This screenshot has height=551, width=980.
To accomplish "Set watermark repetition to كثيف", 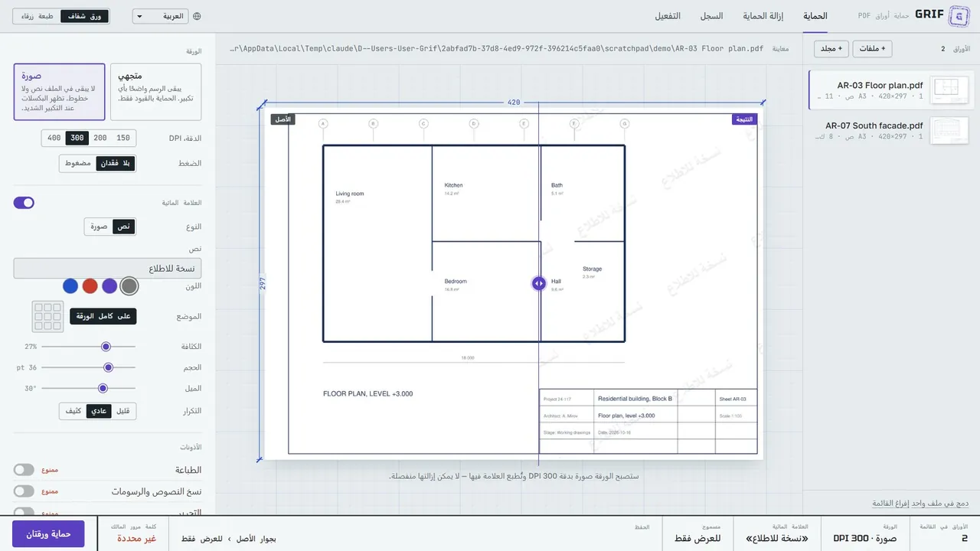I will pyautogui.click(x=73, y=411).
